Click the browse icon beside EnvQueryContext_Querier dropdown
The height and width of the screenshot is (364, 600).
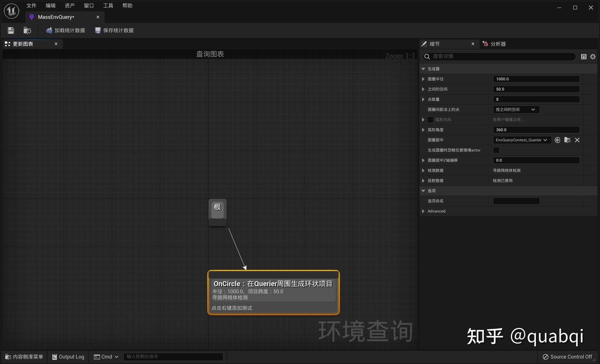(567, 140)
